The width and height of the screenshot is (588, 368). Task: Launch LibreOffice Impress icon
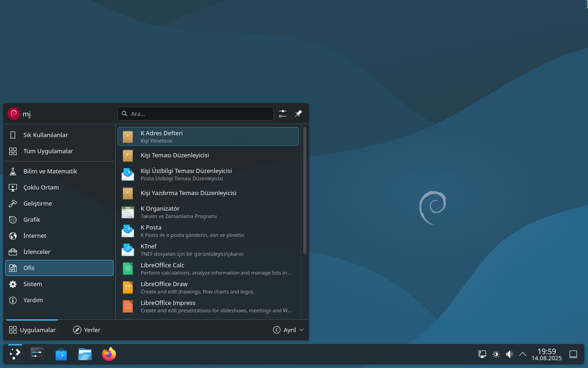[128, 306]
